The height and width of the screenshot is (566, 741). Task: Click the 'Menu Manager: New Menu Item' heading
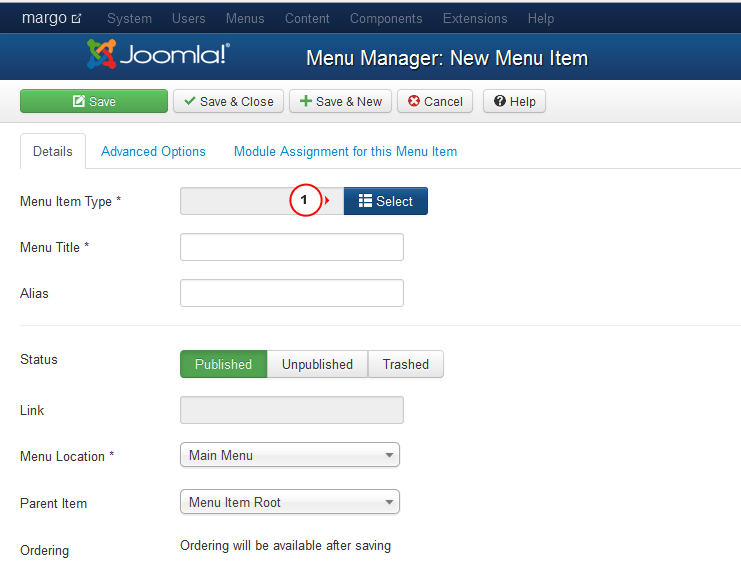[x=447, y=58]
